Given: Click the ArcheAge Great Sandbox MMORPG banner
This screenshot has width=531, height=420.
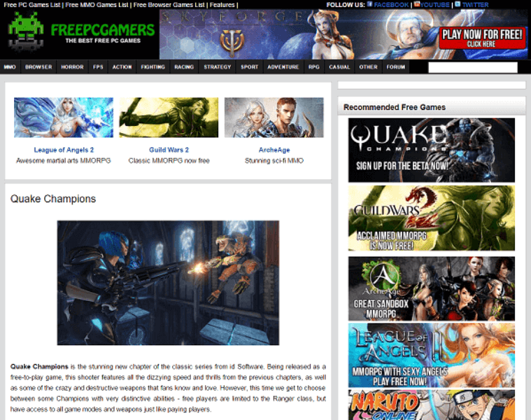Looking at the screenshot, I should click(432, 288).
